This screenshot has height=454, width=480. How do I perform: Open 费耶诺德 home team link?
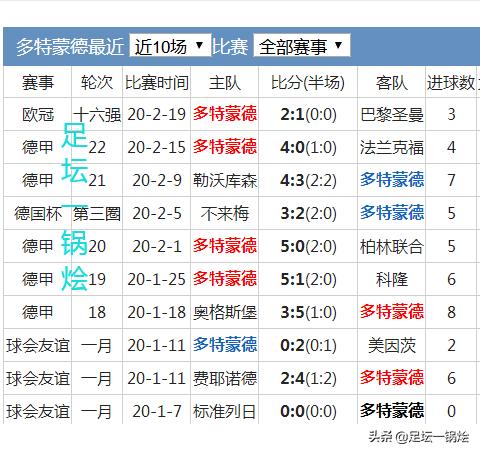click(225, 378)
